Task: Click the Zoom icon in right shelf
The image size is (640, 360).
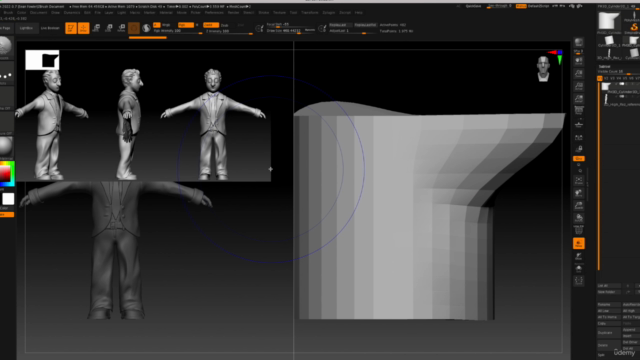Action: tap(578, 73)
